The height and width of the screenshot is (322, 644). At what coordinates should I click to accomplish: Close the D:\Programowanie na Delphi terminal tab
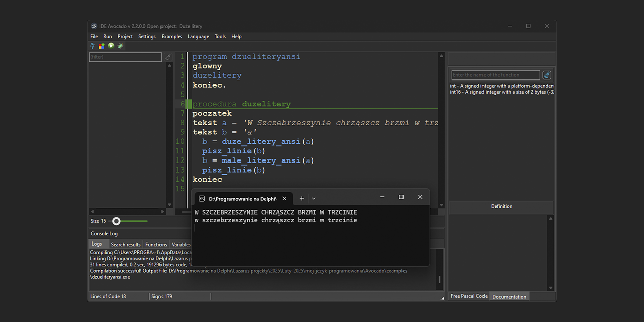pos(284,198)
